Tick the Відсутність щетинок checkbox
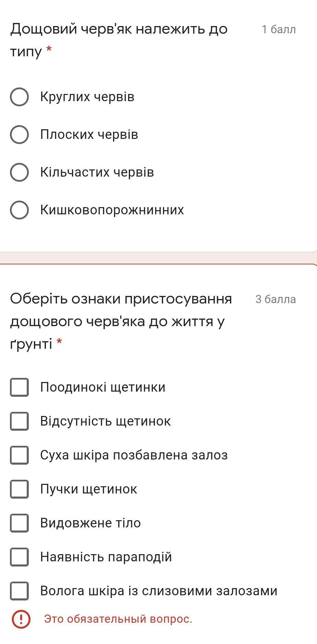 tap(19, 421)
